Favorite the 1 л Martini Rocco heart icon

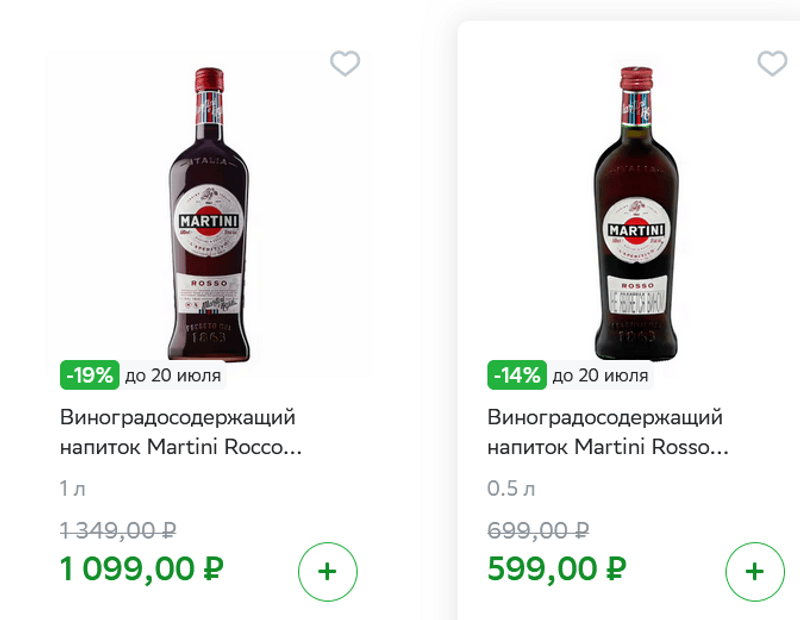pyautogui.click(x=345, y=64)
